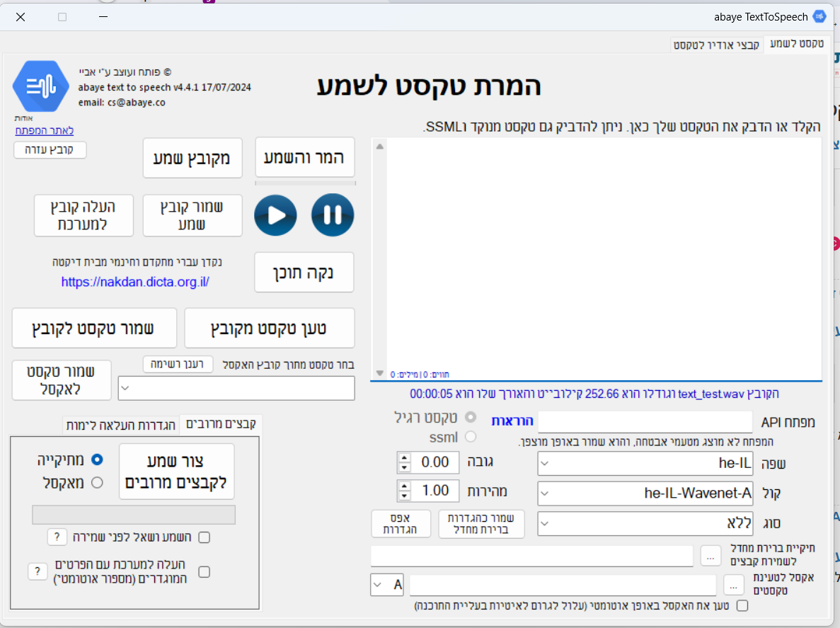Decrease the גובה pitch value
The width and height of the screenshot is (840, 628).
point(405,467)
